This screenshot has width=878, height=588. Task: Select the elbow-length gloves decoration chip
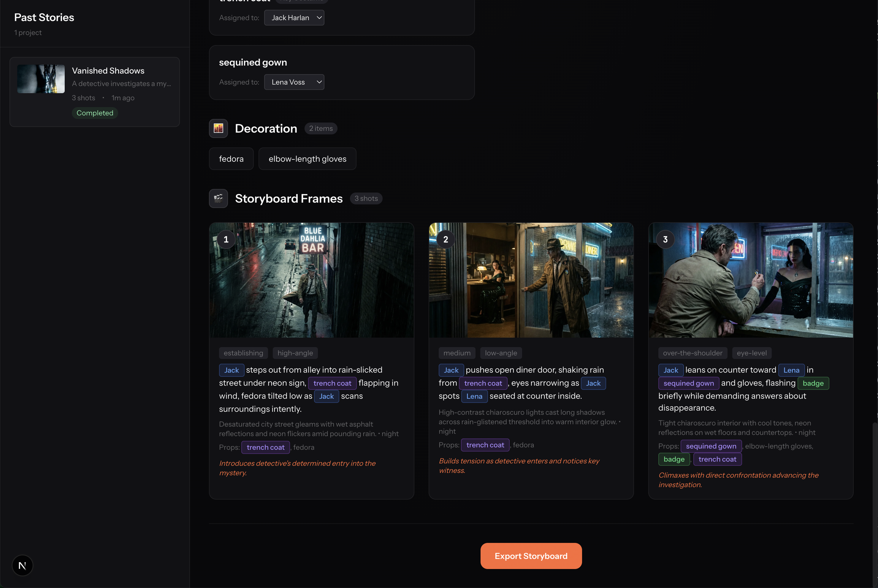pos(307,159)
